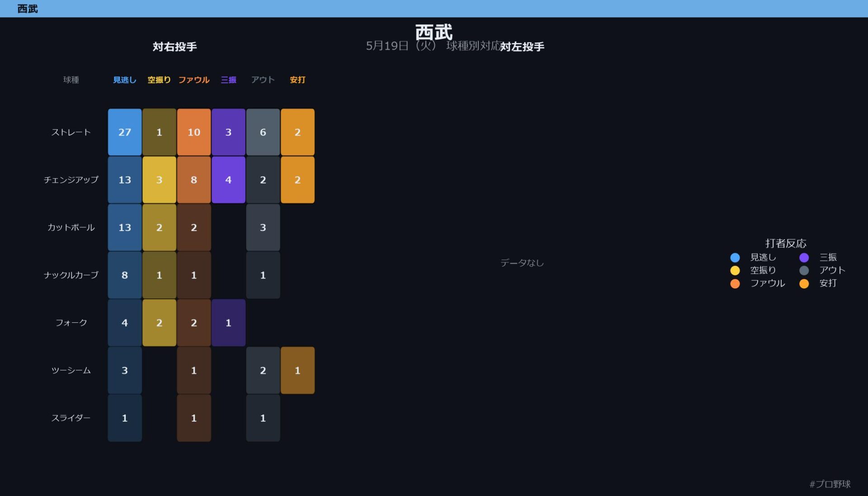Click the カットボール row label
The height and width of the screenshot is (496, 868).
coord(71,227)
